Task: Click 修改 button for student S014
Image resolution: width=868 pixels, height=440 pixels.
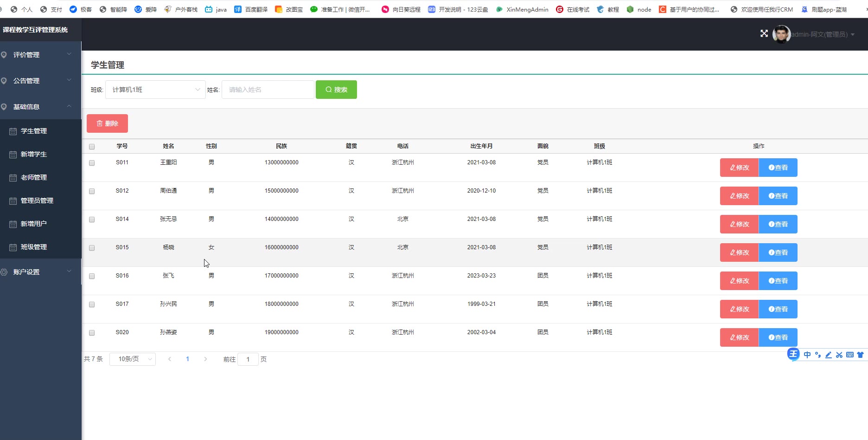Action: (739, 224)
